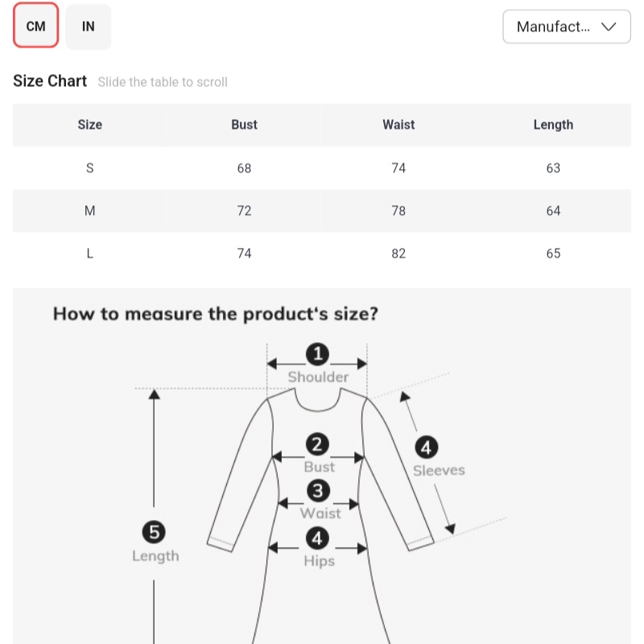Click the Length column header in the table

(x=553, y=125)
